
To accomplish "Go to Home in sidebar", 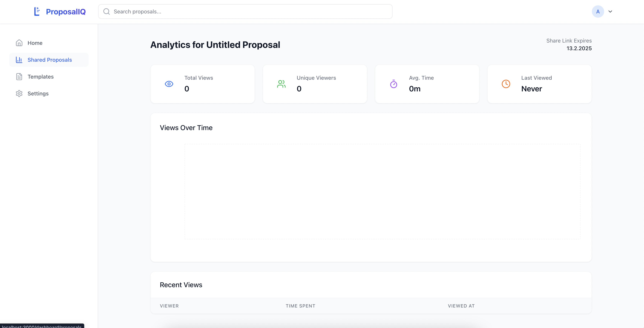I will coord(35,43).
